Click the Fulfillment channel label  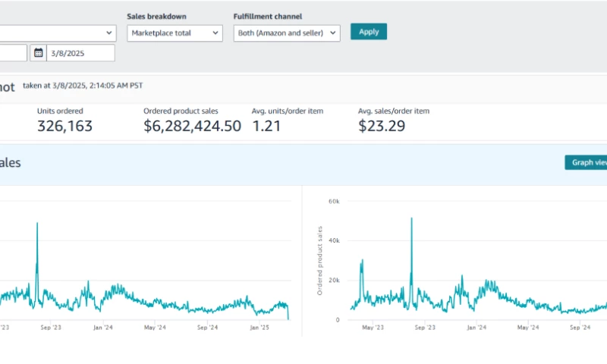(268, 16)
